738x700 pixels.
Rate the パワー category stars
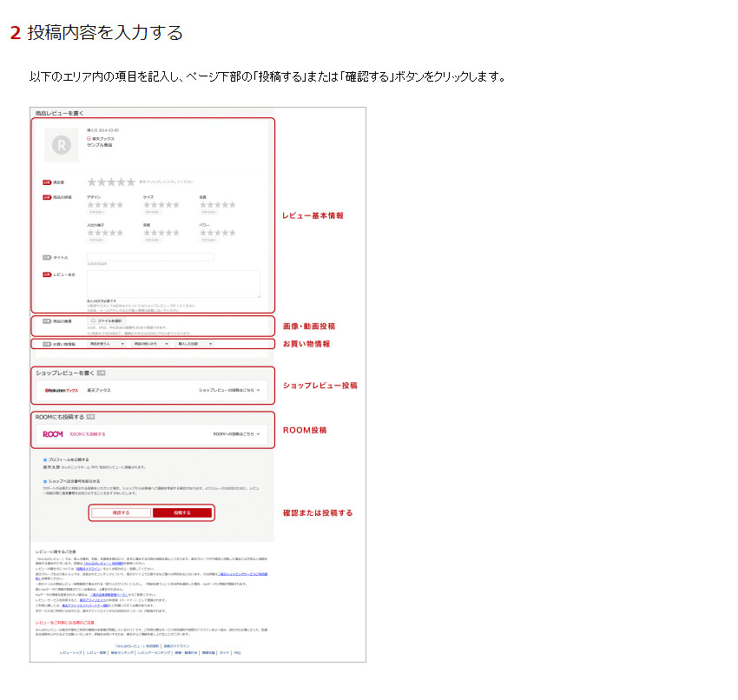pos(217,233)
